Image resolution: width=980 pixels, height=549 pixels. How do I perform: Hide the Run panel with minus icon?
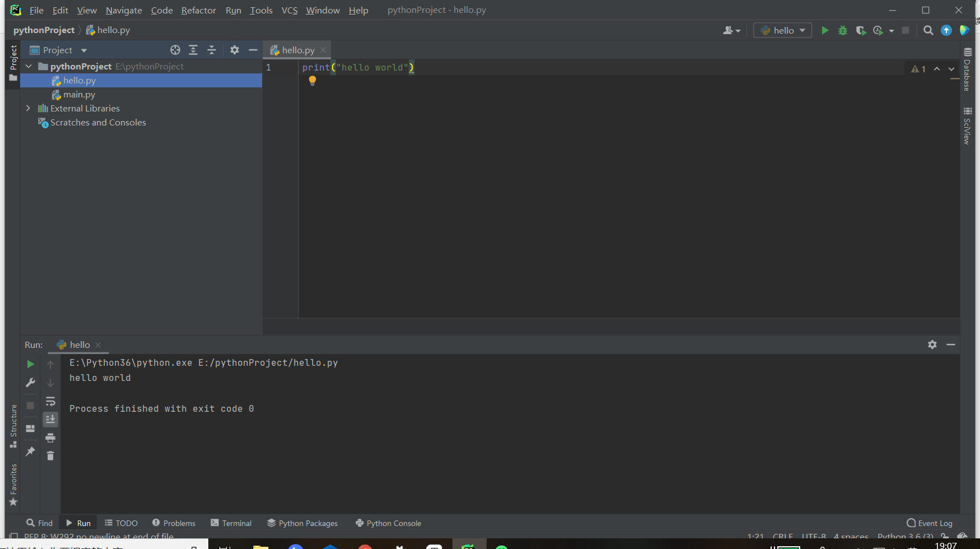(951, 345)
